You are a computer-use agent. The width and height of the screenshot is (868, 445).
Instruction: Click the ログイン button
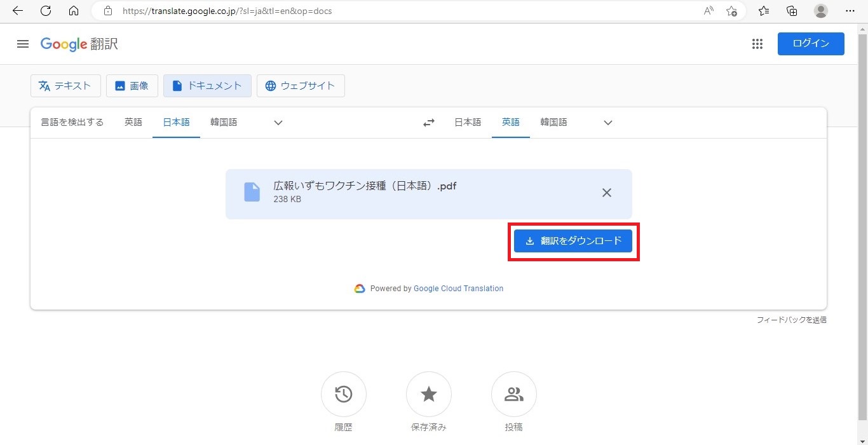(811, 44)
